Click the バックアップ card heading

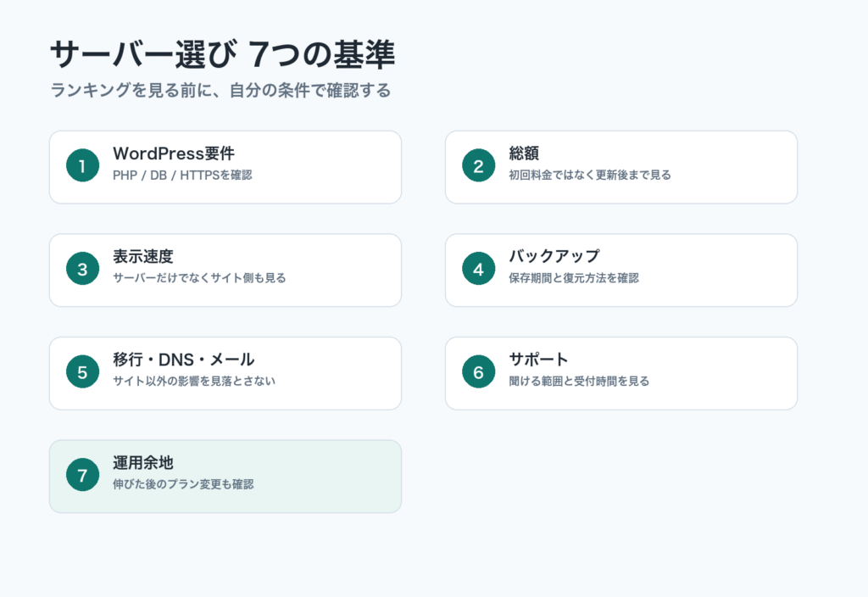coord(554,256)
